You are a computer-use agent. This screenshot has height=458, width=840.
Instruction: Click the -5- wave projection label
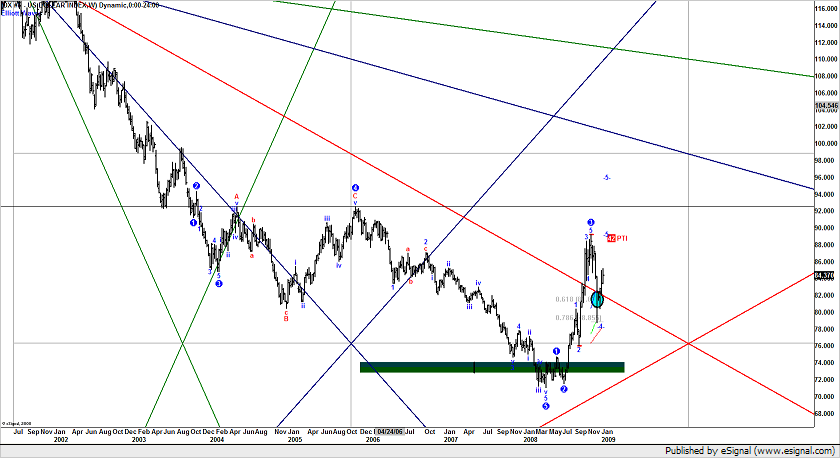(x=606, y=177)
